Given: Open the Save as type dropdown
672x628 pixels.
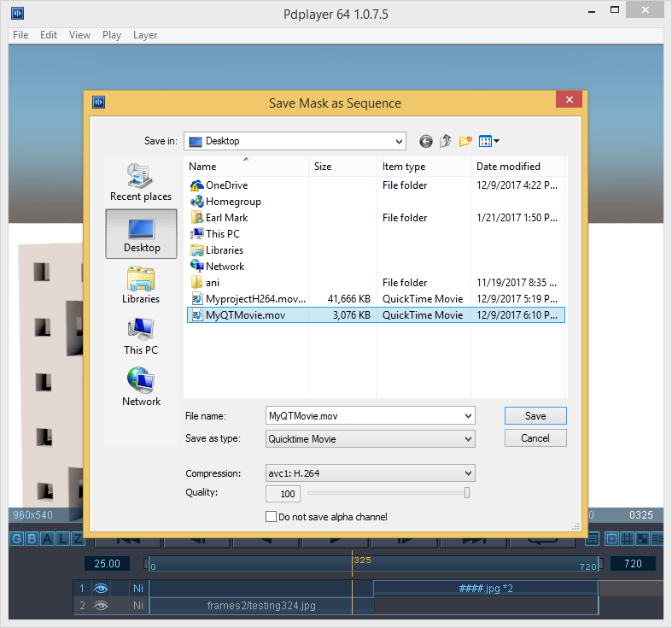Looking at the screenshot, I should click(x=468, y=439).
